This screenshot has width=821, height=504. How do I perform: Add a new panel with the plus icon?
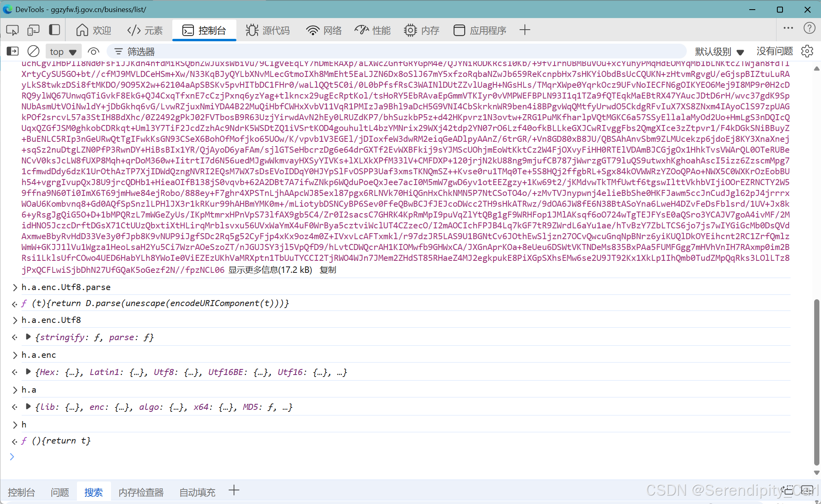pos(524,30)
